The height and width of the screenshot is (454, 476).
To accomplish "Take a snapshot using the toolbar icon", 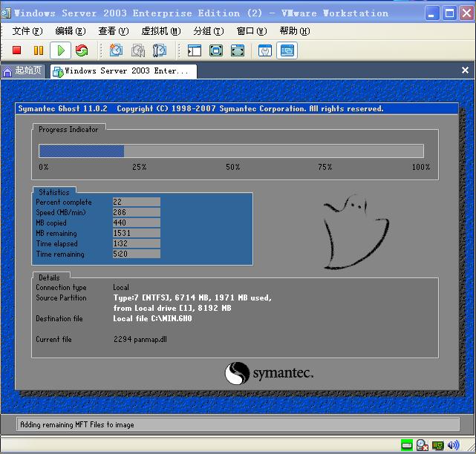I will point(116,50).
